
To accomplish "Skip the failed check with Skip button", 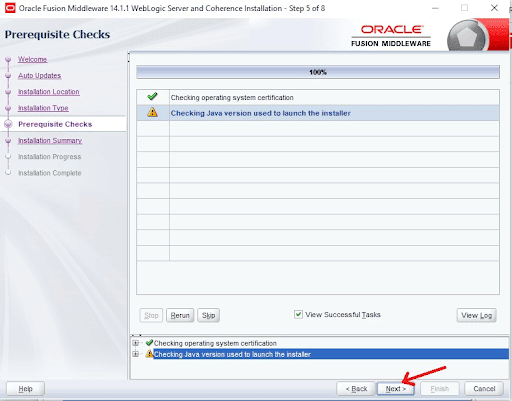I will 208,315.
